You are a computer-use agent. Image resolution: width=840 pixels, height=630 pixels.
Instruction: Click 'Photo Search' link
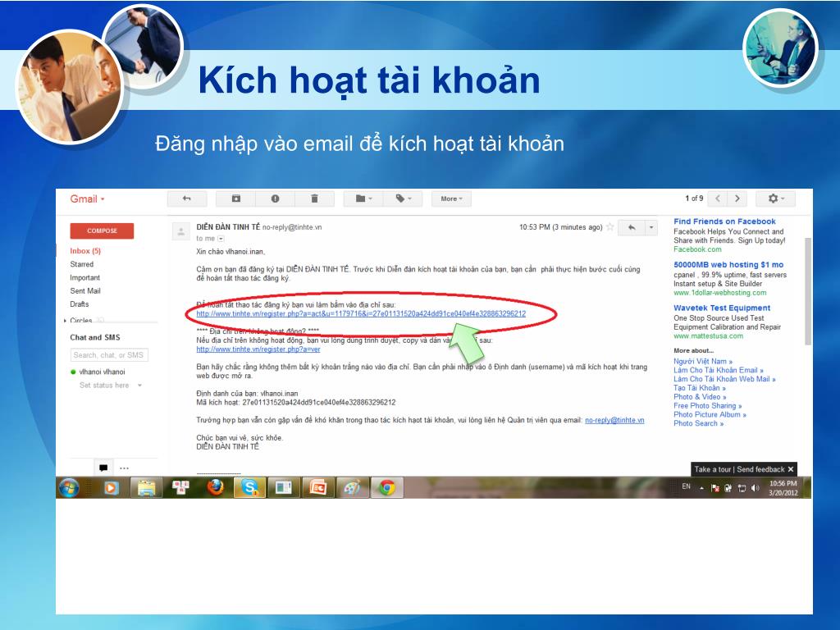coord(699,423)
